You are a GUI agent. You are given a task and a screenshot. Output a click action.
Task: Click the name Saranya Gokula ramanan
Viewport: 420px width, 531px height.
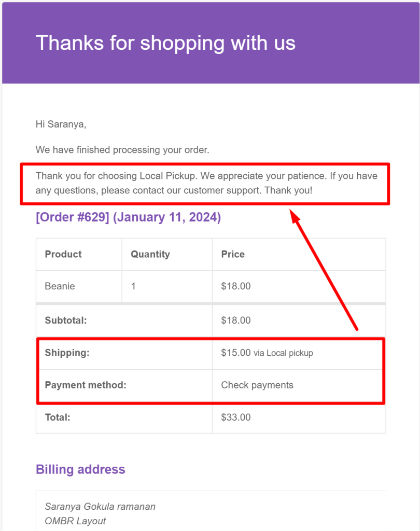pyautogui.click(x=100, y=507)
